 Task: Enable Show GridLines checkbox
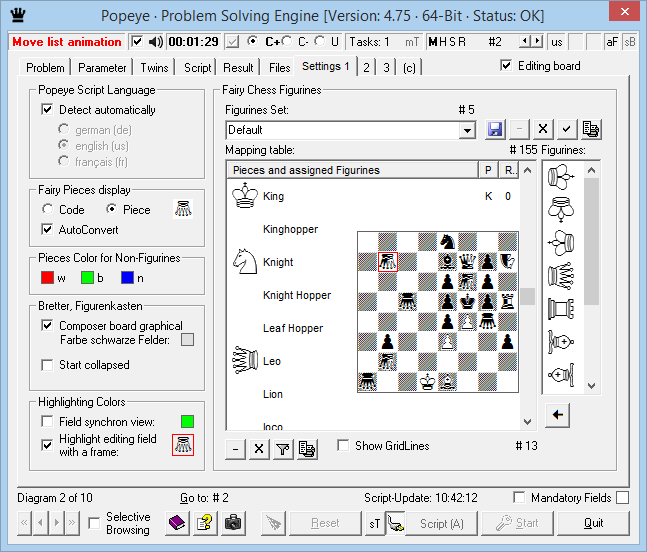[x=342, y=446]
